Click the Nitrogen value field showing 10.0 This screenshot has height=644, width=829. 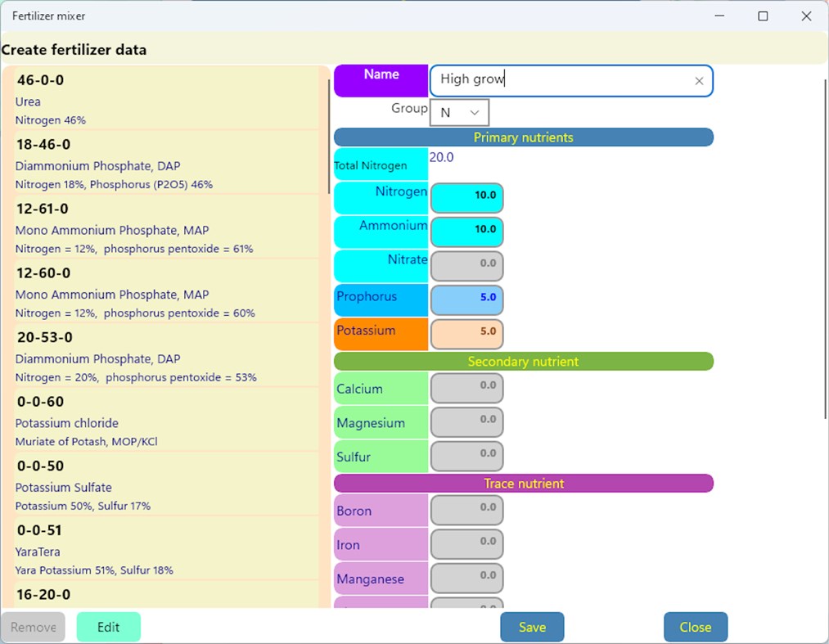tap(466, 198)
